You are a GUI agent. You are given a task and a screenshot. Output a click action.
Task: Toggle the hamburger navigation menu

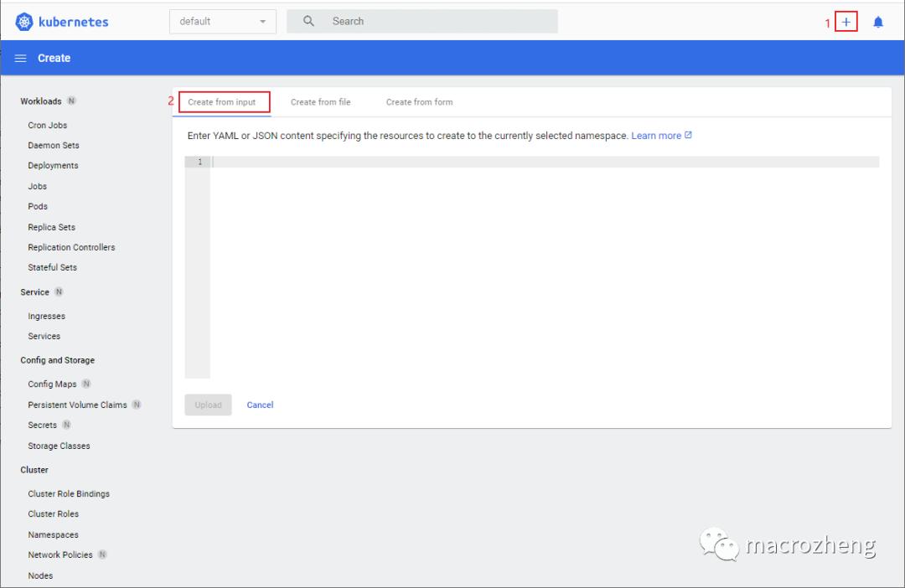21,59
